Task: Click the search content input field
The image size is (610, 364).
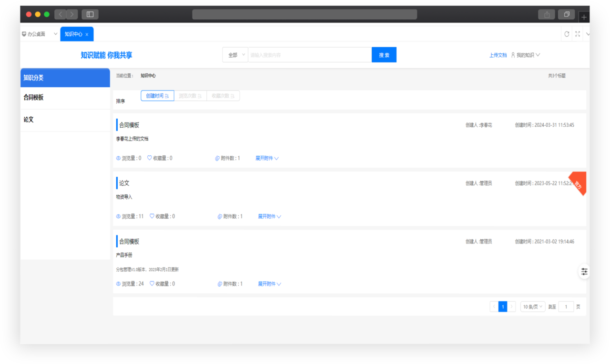Action: pos(310,55)
